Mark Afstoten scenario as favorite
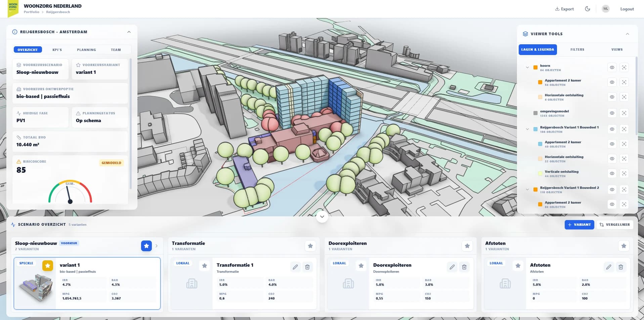This screenshot has width=644, height=320. click(x=624, y=246)
